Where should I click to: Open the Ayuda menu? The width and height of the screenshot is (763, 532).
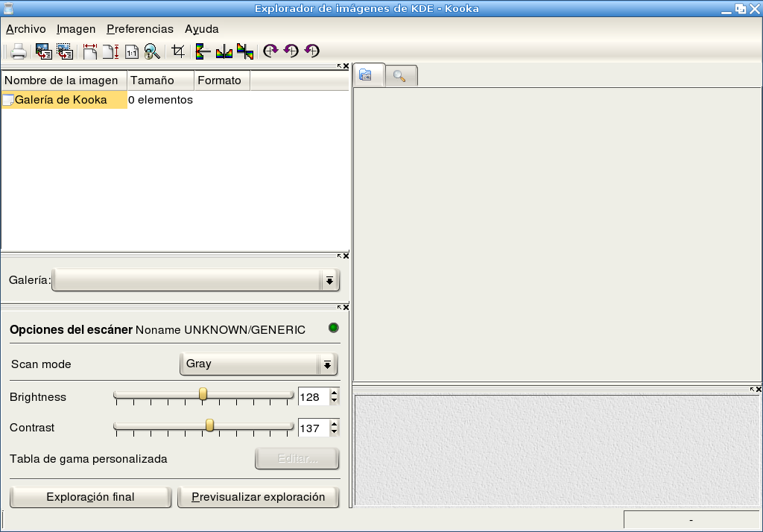(x=201, y=29)
